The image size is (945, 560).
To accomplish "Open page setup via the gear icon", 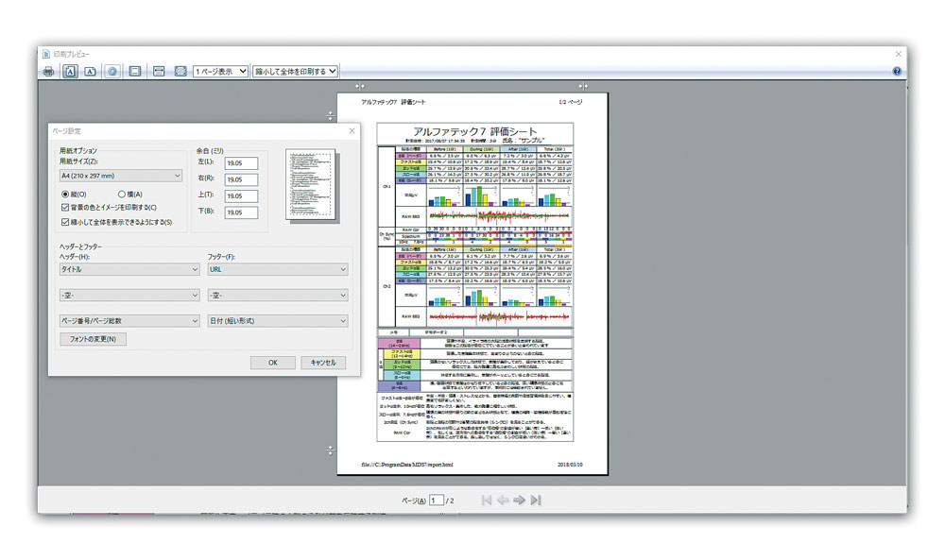I will pyautogui.click(x=112, y=71).
